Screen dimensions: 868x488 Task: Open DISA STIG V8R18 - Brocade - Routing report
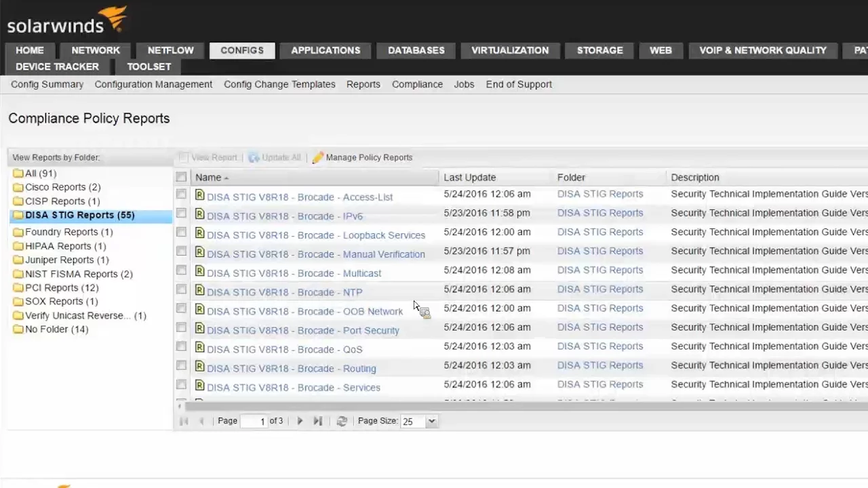[291, 368]
